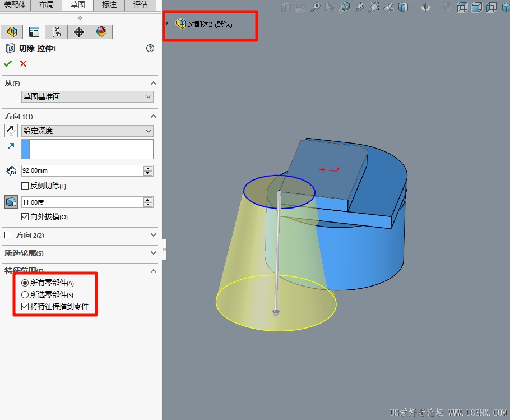The image size is (510, 420).
Task: Click the Previous View icon
Action: pyautogui.click(x=389, y=7)
